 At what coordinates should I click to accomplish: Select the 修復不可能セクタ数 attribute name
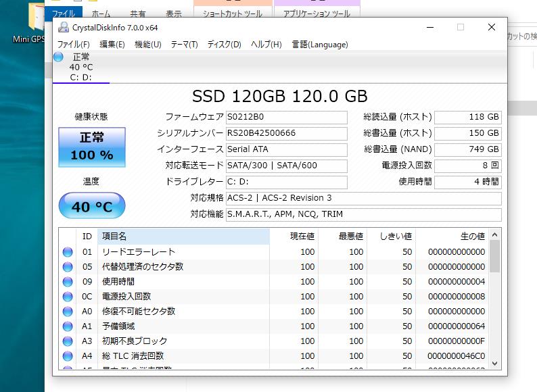(x=139, y=312)
